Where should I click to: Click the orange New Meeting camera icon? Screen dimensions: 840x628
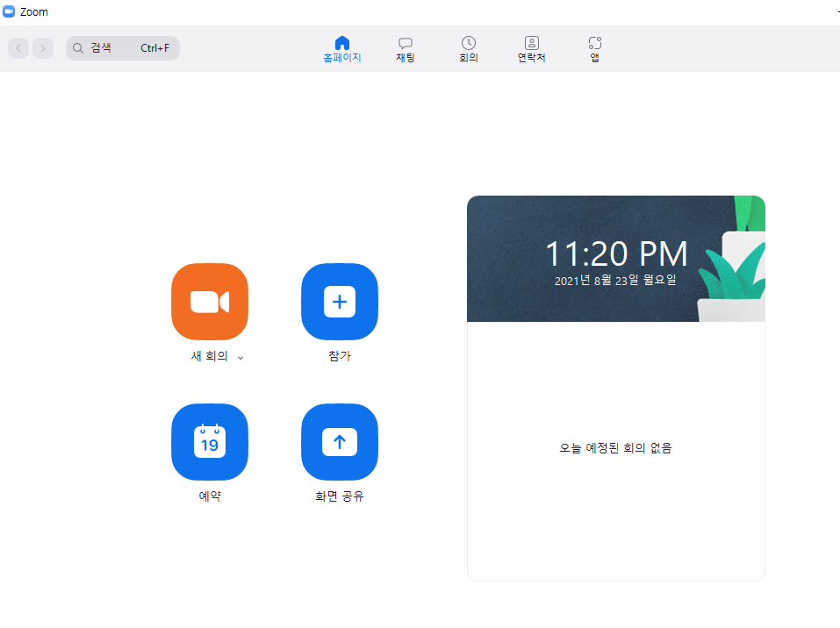point(210,302)
